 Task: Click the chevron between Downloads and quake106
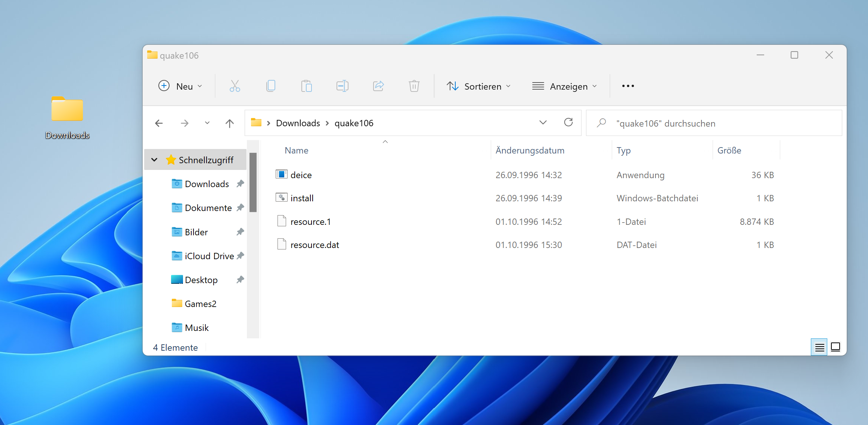(x=327, y=123)
